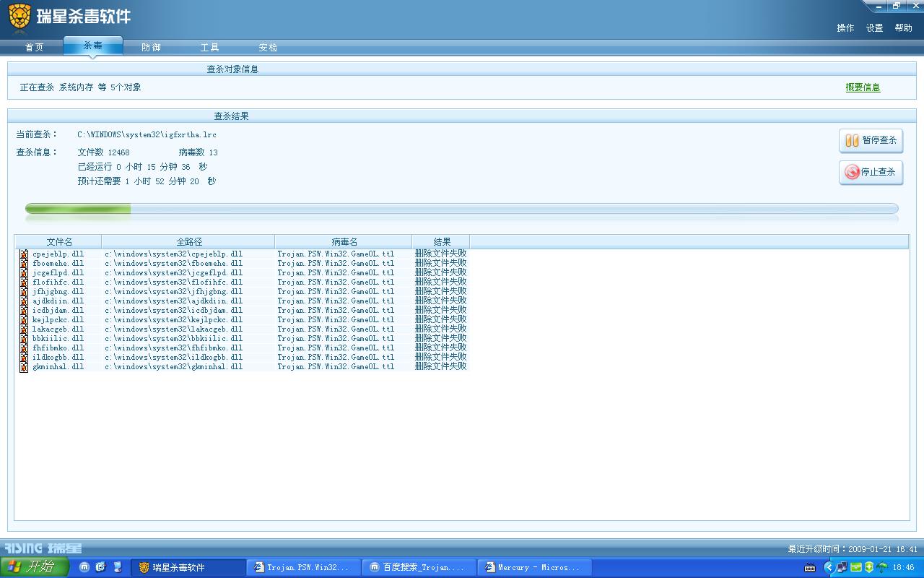This screenshot has width=924, height=578.
Task: Click the 最近升级时间 last update status text
Action: click(853, 549)
